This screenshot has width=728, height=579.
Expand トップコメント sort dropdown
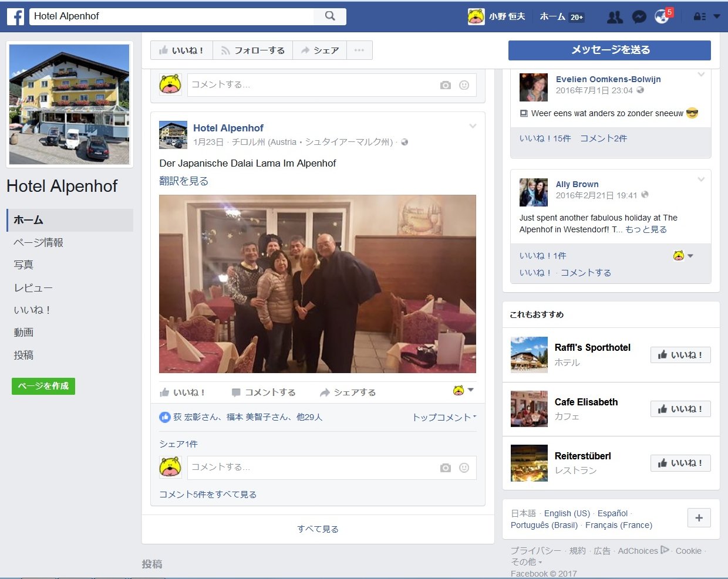(444, 417)
